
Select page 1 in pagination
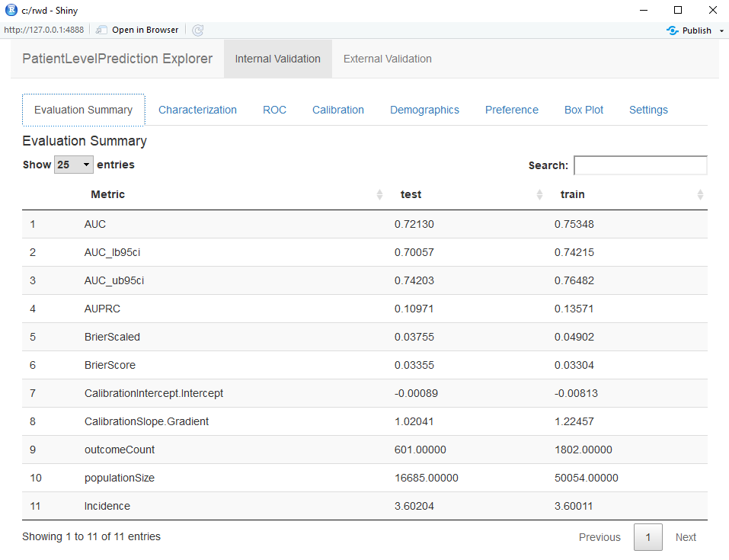click(x=648, y=537)
